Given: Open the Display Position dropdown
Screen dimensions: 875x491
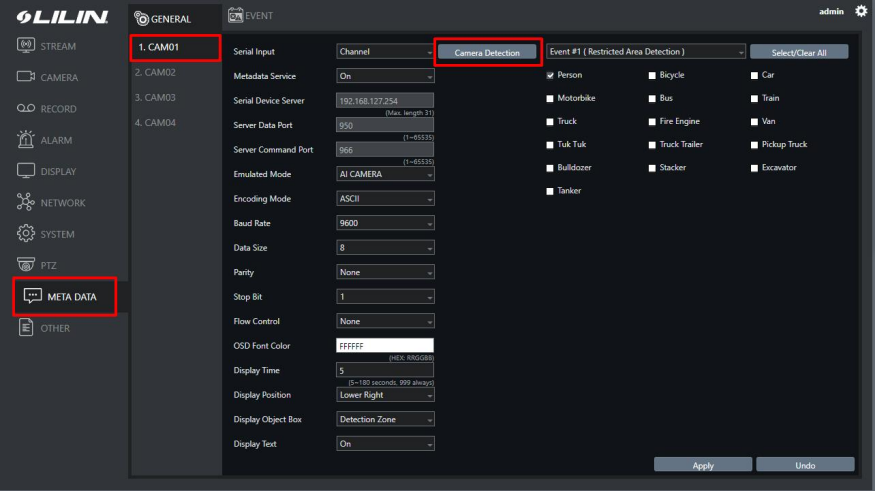Looking at the screenshot, I should [385, 395].
